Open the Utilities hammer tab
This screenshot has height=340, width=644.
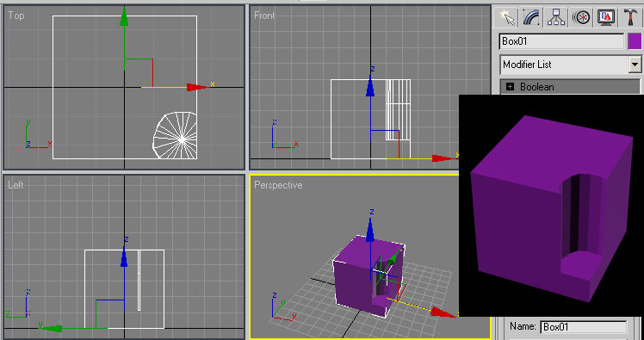(630, 17)
